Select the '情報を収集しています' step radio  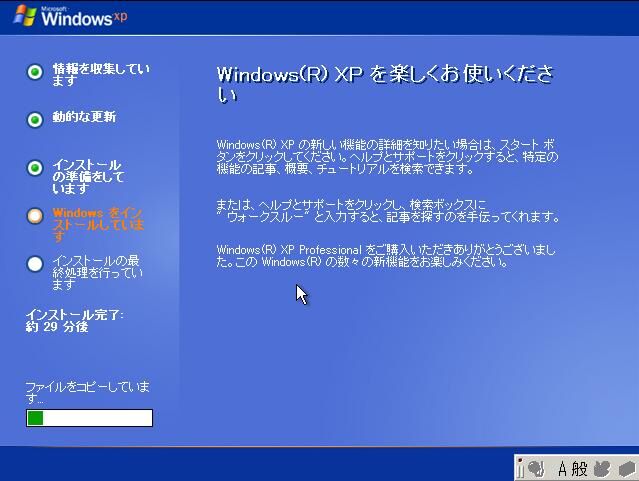(35, 72)
